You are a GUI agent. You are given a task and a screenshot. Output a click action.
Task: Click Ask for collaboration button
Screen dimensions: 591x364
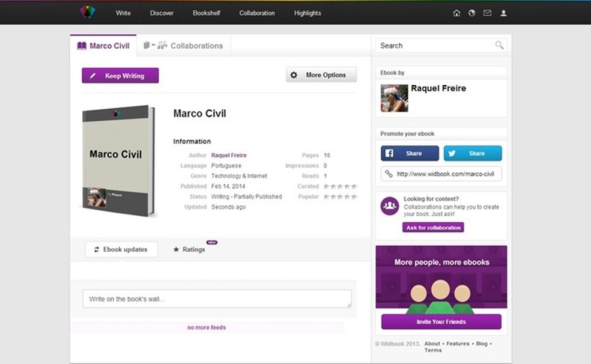[x=433, y=228]
